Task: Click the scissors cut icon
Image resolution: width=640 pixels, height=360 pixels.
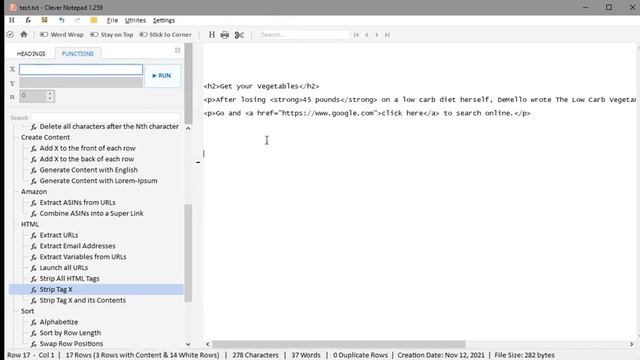Action: coord(239,35)
